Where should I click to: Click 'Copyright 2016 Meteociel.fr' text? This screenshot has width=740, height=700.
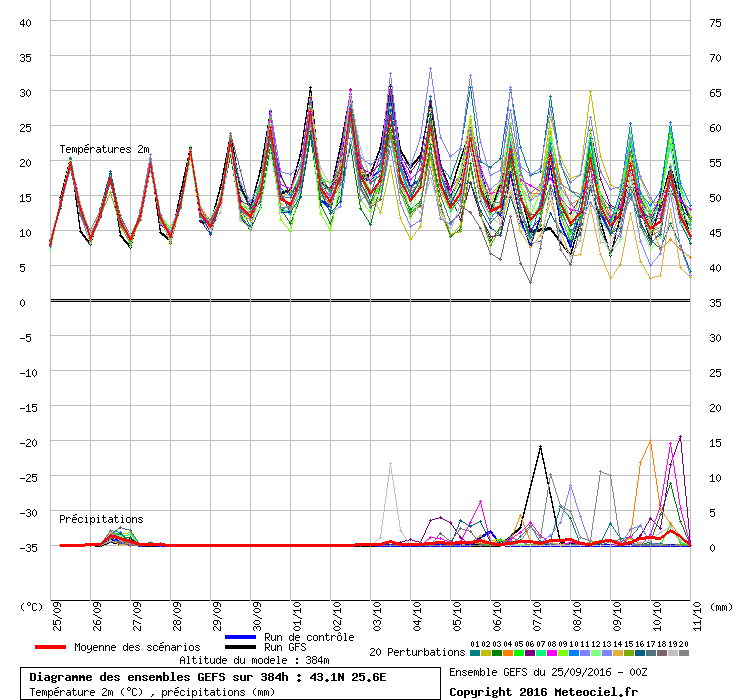tap(543, 692)
